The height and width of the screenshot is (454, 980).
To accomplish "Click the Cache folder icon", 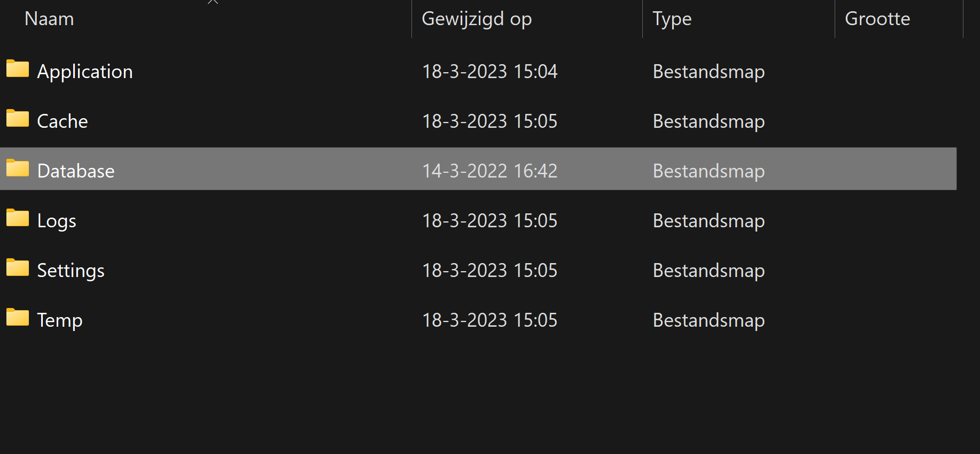I will click(18, 119).
